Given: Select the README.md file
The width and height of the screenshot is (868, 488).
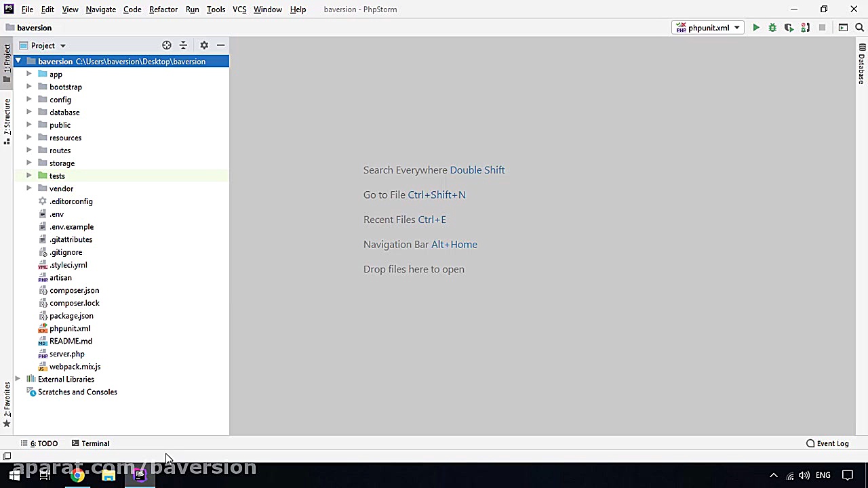Looking at the screenshot, I should (x=71, y=342).
